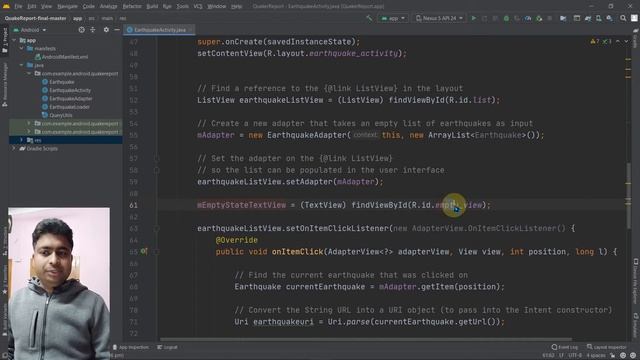Open the SDK Manager toolbar icon

click(609, 18)
